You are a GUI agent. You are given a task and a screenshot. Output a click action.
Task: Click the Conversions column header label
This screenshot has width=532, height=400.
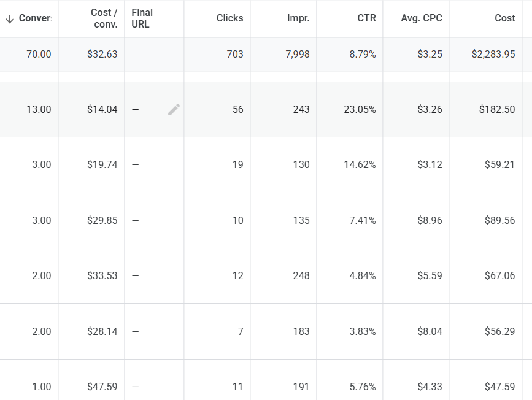(34, 18)
